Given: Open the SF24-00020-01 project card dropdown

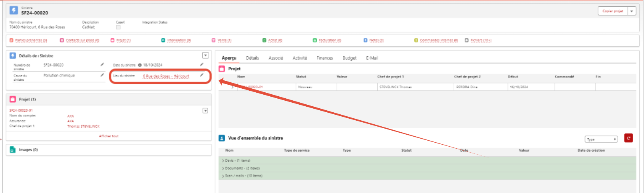Looking at the screenshot, I should pos(205,111).
